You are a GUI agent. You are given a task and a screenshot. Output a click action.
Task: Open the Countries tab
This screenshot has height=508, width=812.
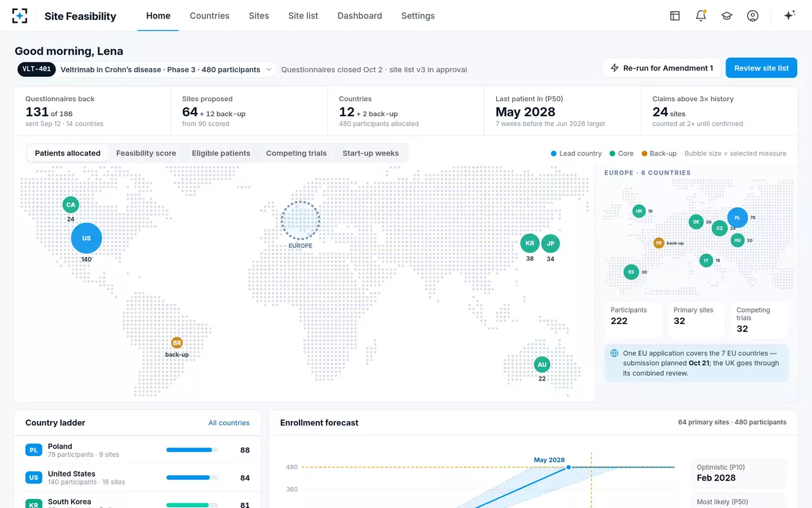point(210,16)
